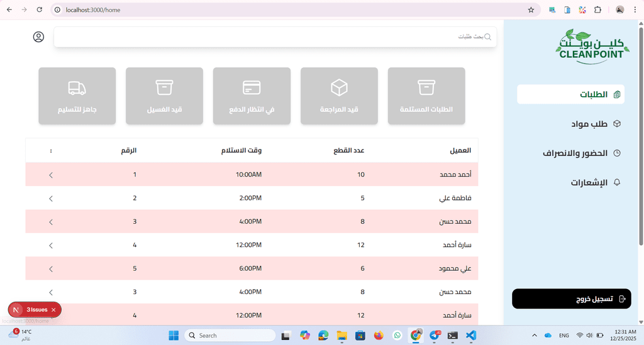The image size is (644, 345).
Task: Dismiss the 3 Issues badge
Action: click(x=53, y=310)
